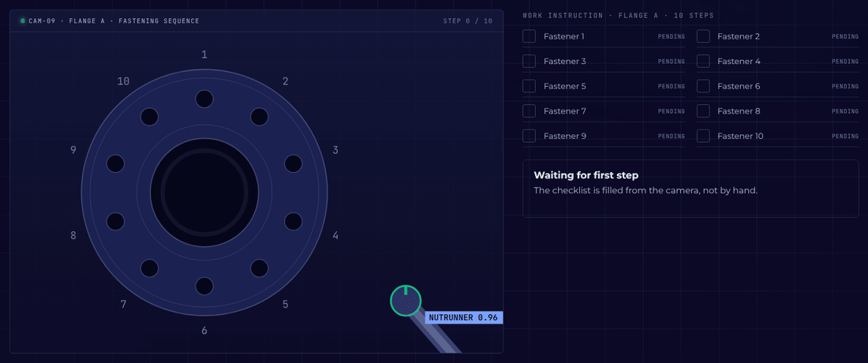Tick the Fastener 5 checkbox
Screen dimensions: 868x363
pos(529,86)
